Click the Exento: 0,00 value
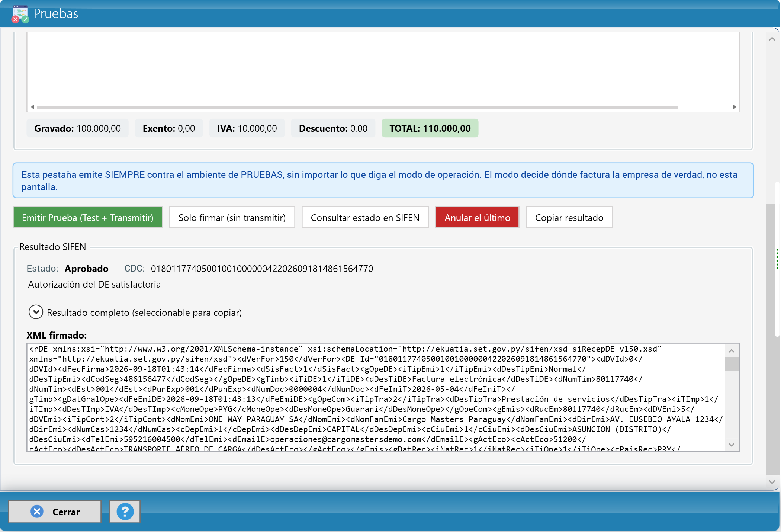 169,128
